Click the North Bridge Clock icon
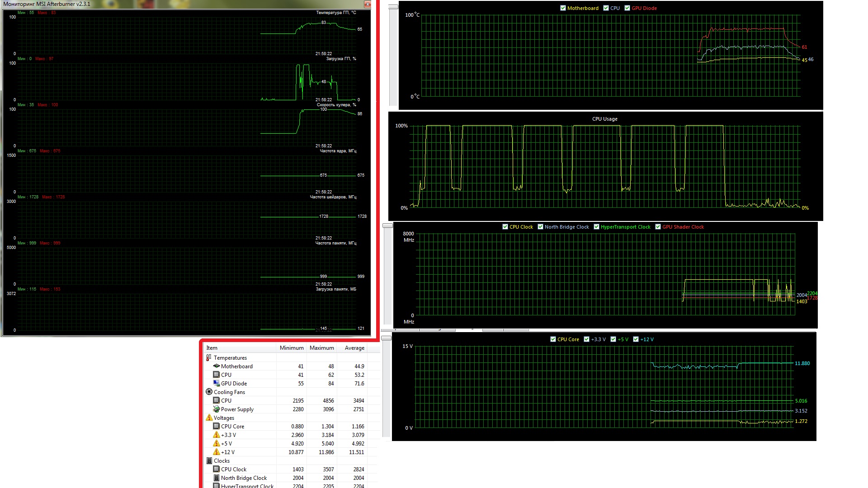 coord(217,478)
